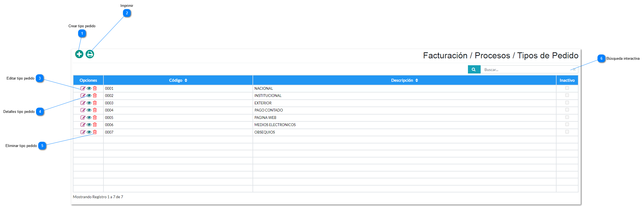Viewport: 644px width, 207px height.
Task: Edit the MEDIOS ELECTRONICOS order type
Action: [x=83, y=125]
